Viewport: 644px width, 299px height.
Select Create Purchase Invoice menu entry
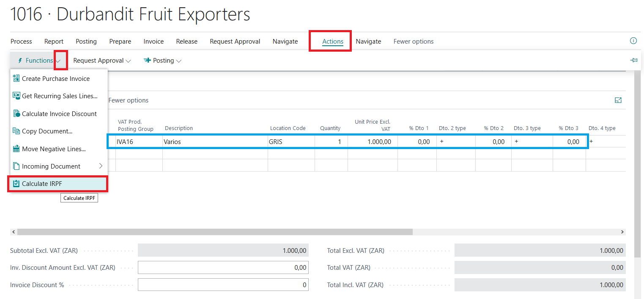point(59,78)
